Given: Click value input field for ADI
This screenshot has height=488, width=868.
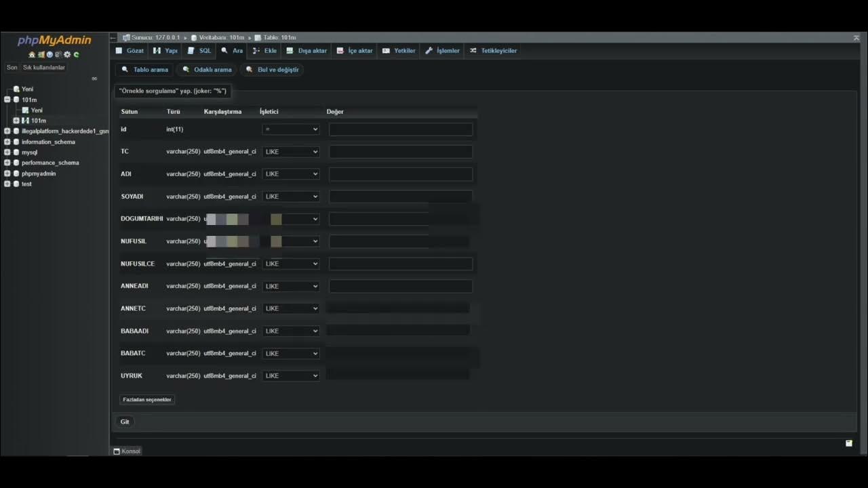Looking at the screenshot, I should 401,174.
